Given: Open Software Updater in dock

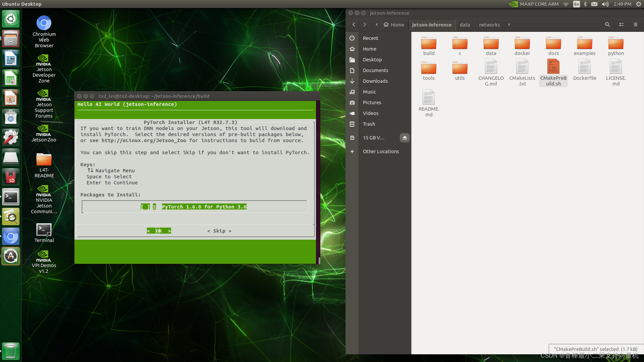Looking at the screenshot, I should 11,256.
